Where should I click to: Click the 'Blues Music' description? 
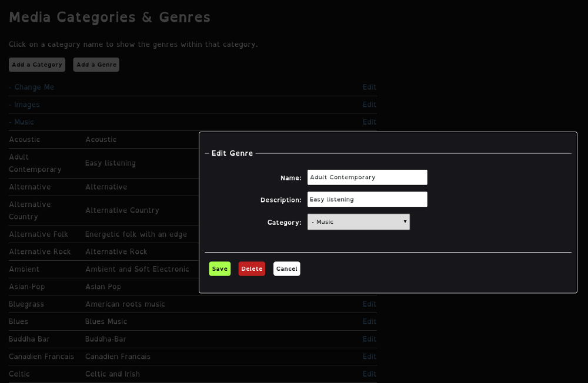106,321
